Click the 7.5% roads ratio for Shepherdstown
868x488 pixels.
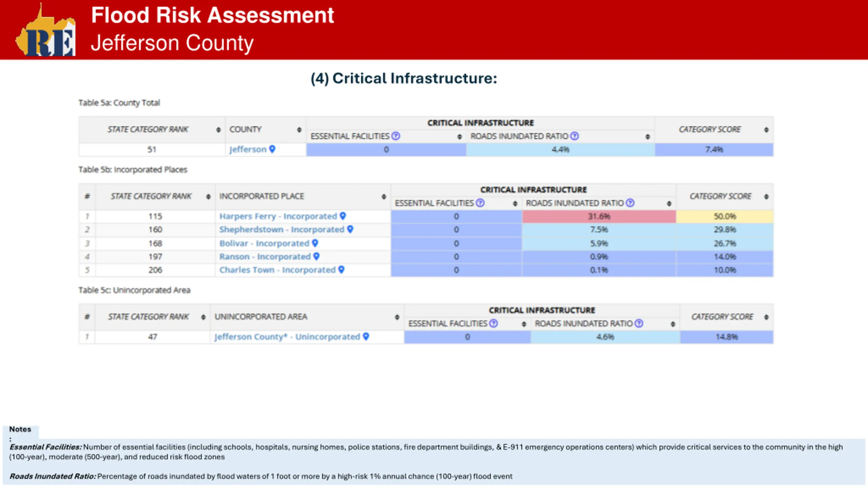(599, 229)
